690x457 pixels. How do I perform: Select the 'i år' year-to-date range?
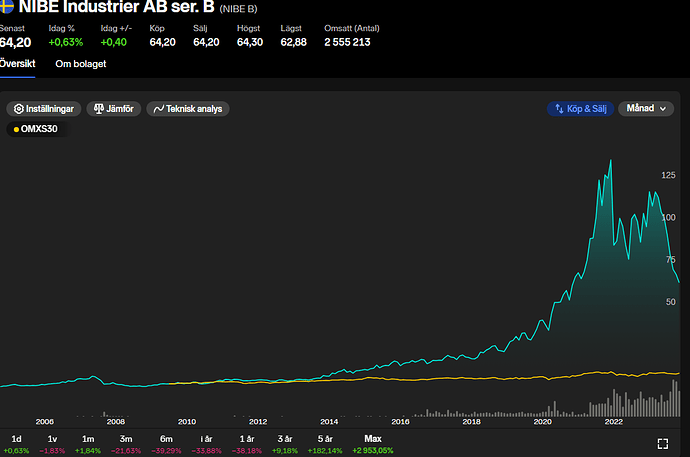206,439
